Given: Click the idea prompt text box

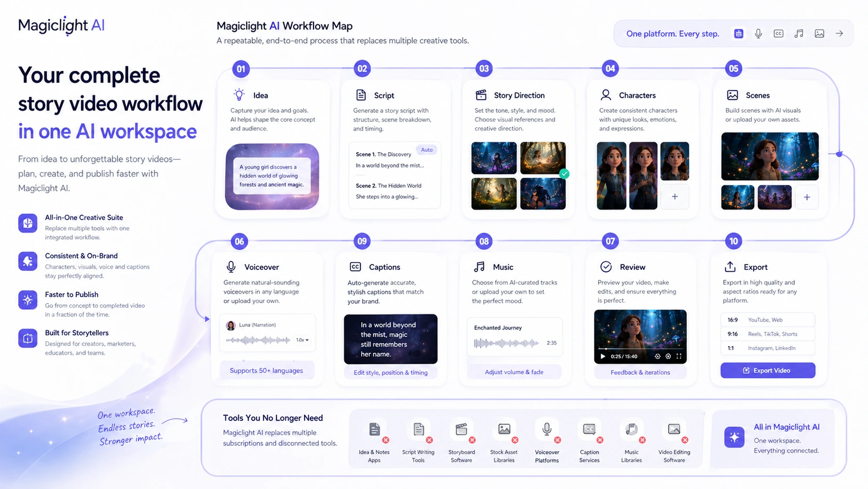Looking at the screenshot, I should tap(272, 176).
